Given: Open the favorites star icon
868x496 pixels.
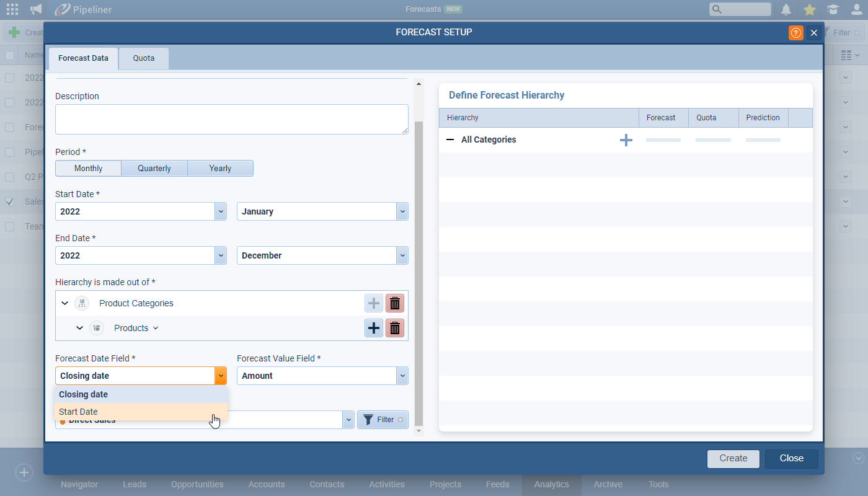Looking at the screenshot, I should click(809, 9).
